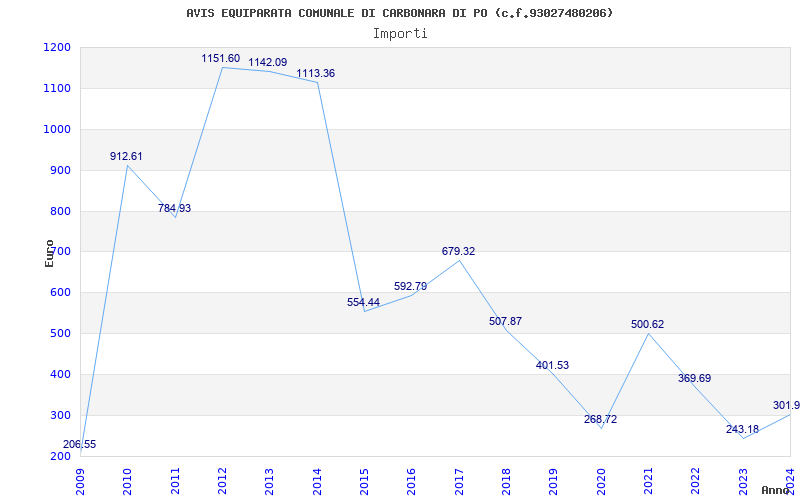
Task: Click y-axis value 800
Action: click(61, 211)
